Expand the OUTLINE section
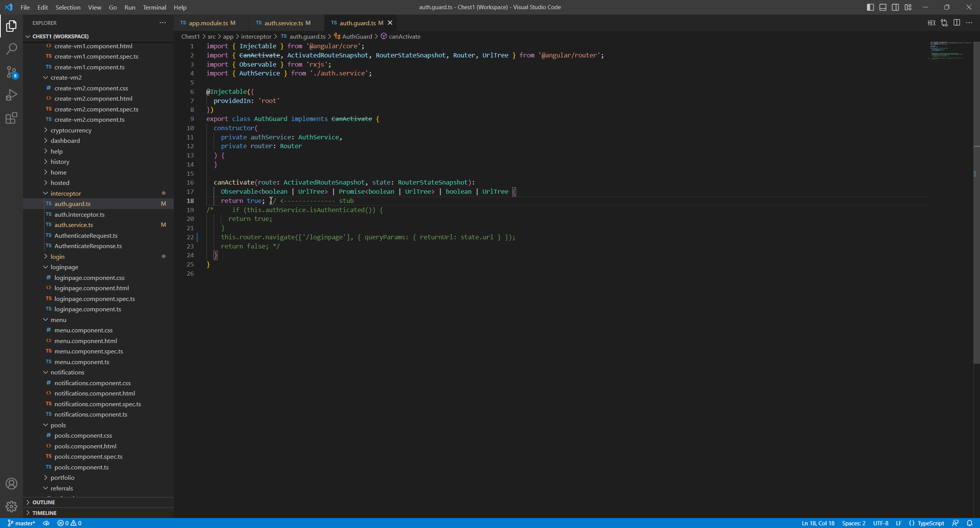This screenshot has width=980, height=528. click(44, 502)
